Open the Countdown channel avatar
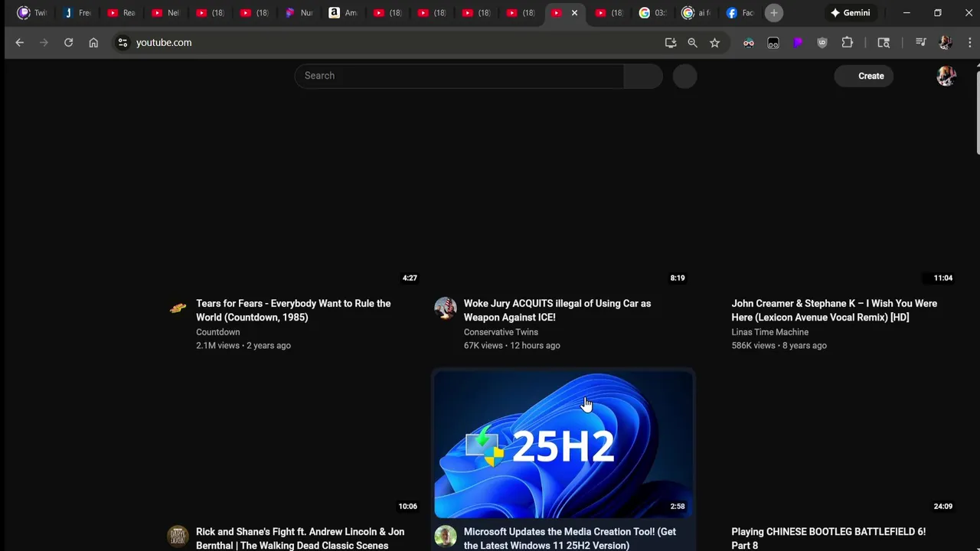This screenshot has width=980, height=551. pyautogui.click(x=178, y=308)
